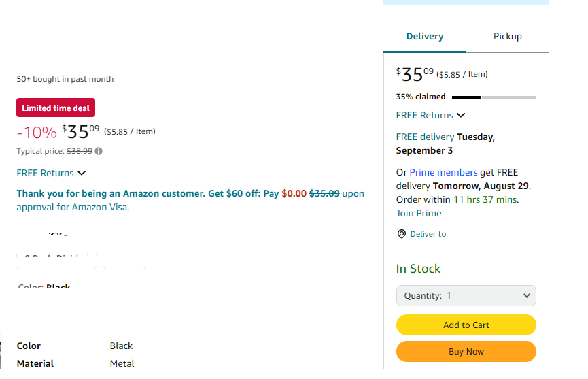Click the Buy Now button
The height and width of the screenshot is (379, 588).
click(466, 352)
